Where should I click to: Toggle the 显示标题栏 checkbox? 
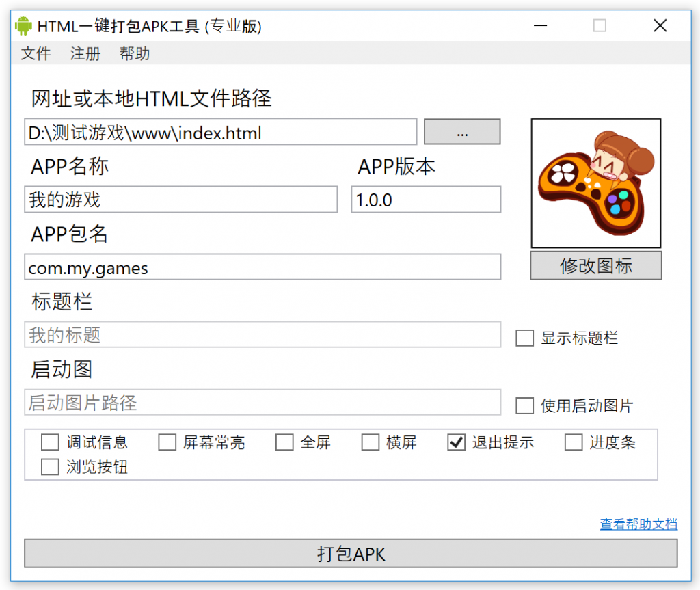[x=524, y=338]
